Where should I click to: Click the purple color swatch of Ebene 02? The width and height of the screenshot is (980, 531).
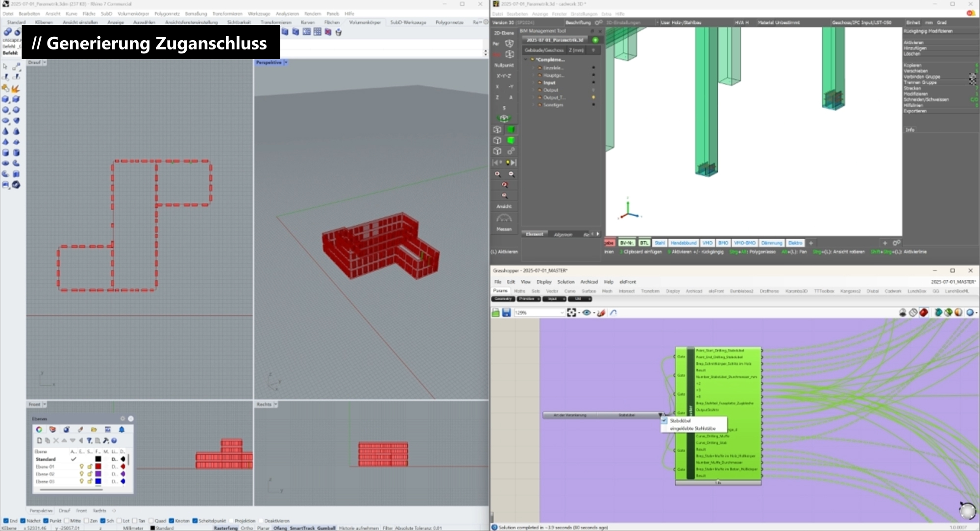pyautogui.click(x=98, y=474)
